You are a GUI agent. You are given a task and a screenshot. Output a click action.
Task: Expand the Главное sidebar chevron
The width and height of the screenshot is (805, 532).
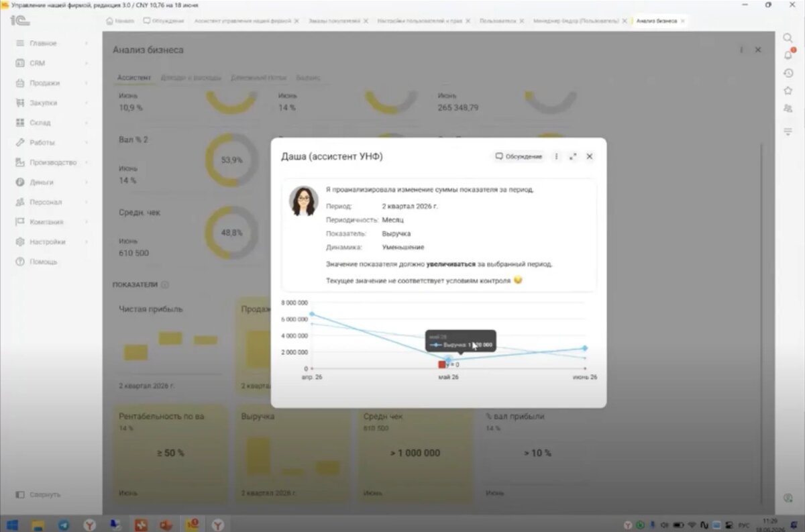tap(87, 44)
